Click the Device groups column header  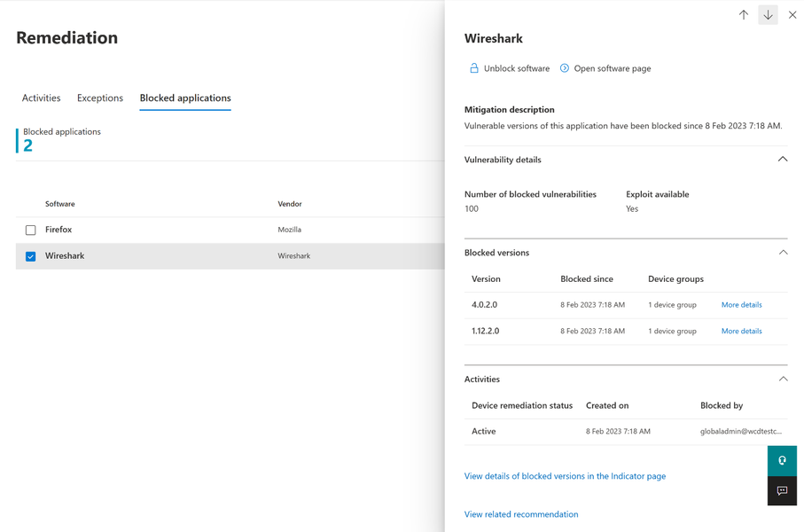click(x=675, y=279)
